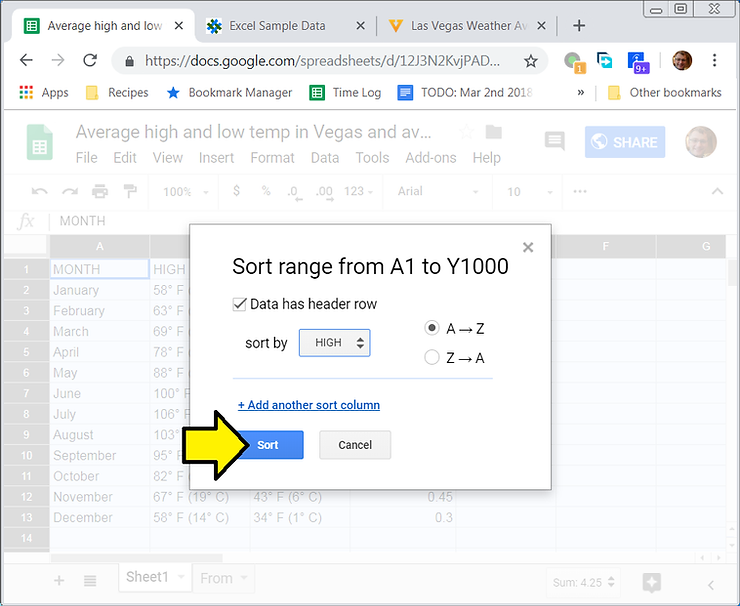This screenshot has height=606, width=740.
Task: Uncheck the Data has header row checkbox
Action: point(240,304)
